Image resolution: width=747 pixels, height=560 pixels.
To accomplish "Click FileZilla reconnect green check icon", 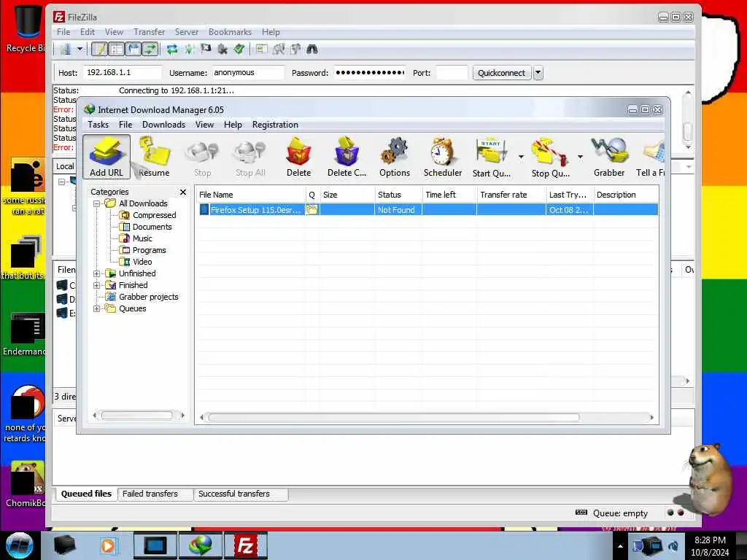I will 239,49.
